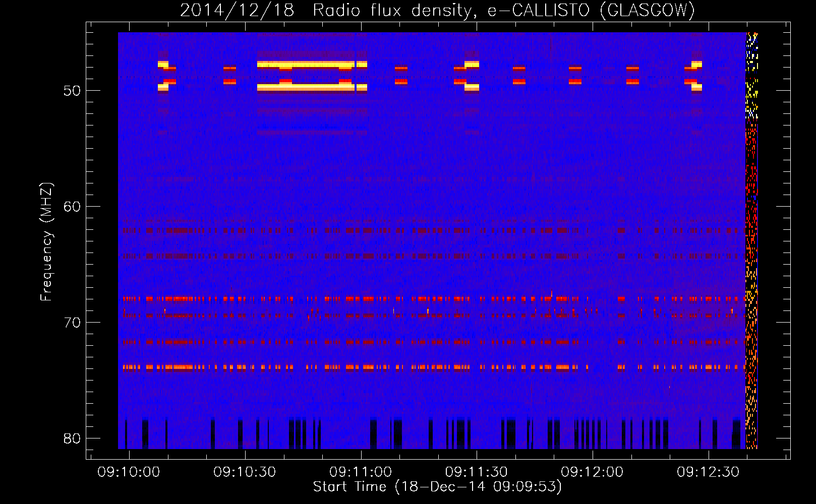Select the 09:12:00 time tick label
This screenshot has height=504, width=816.
[592, 472]
